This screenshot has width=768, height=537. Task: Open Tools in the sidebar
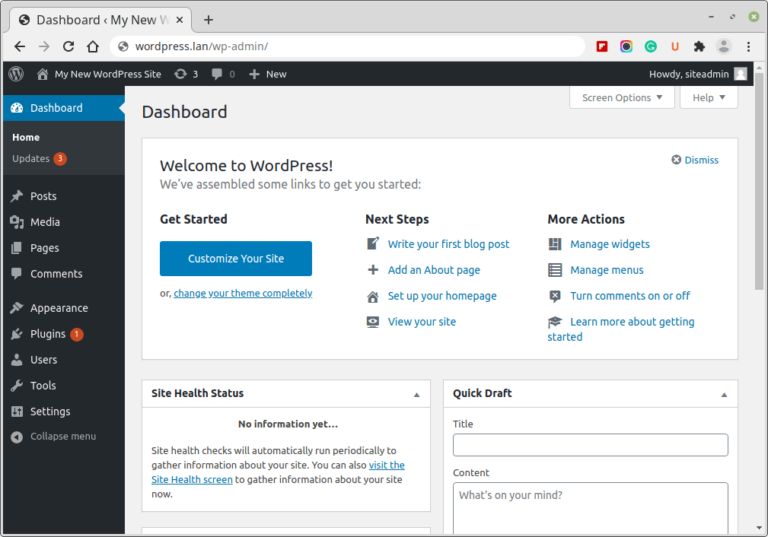pyautogui.click(x=43, y=385)
